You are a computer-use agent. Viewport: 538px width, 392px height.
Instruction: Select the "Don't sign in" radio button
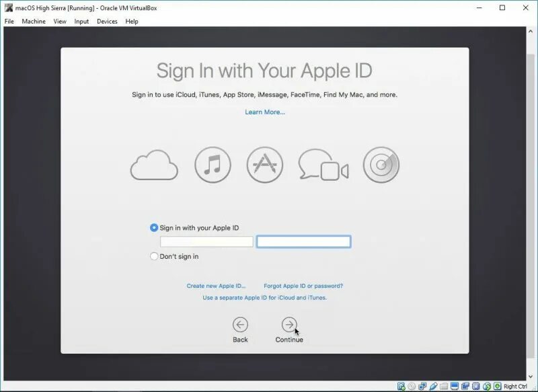coord(154,256)
